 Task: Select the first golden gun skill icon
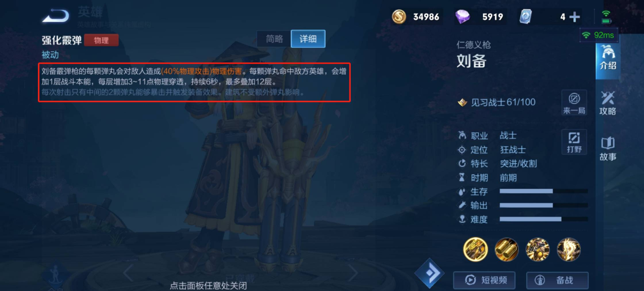tap(475, 249)
